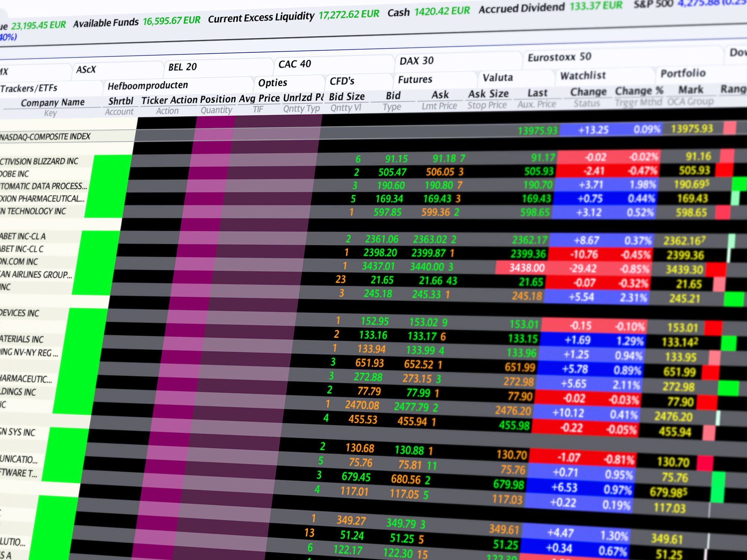Click the Available Funds 16,595.67 EUR value
The width and height of the screenshot is (747, 560).
click(x=171, y=21)
